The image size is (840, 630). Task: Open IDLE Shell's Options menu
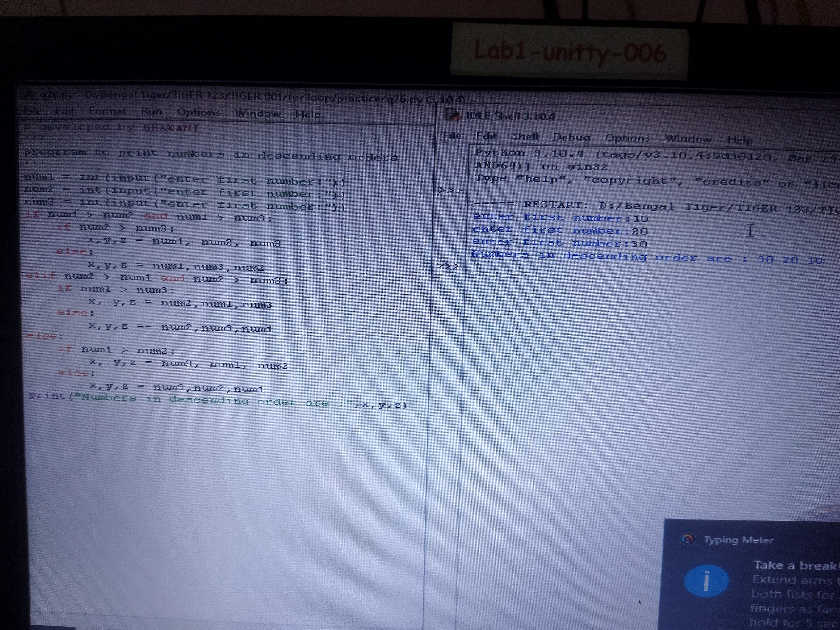(627, 138)
